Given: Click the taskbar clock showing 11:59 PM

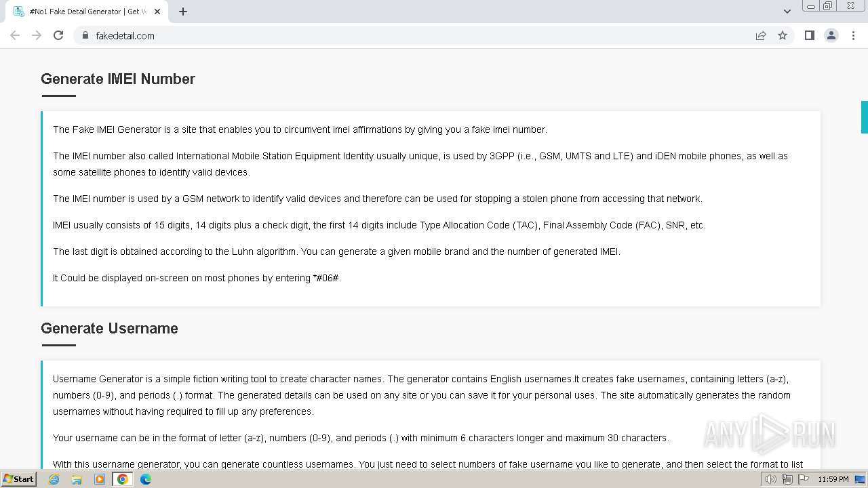Looking at the screenshot, I should [833, 479].
